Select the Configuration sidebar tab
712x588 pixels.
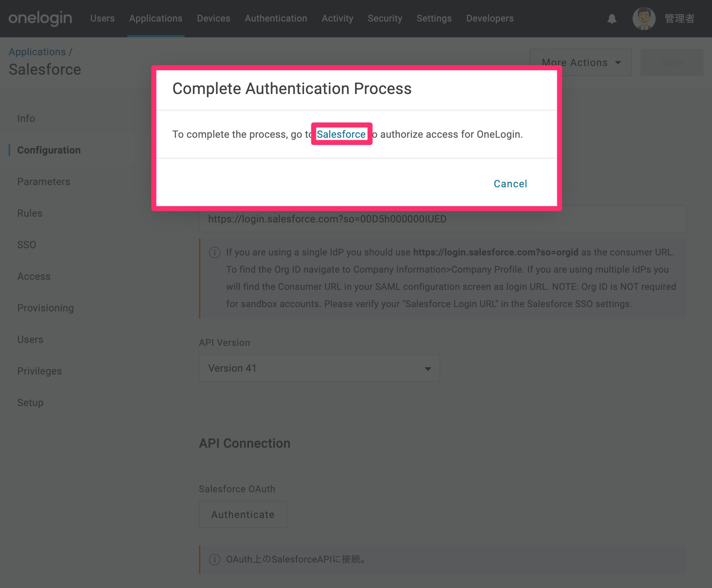49,150
